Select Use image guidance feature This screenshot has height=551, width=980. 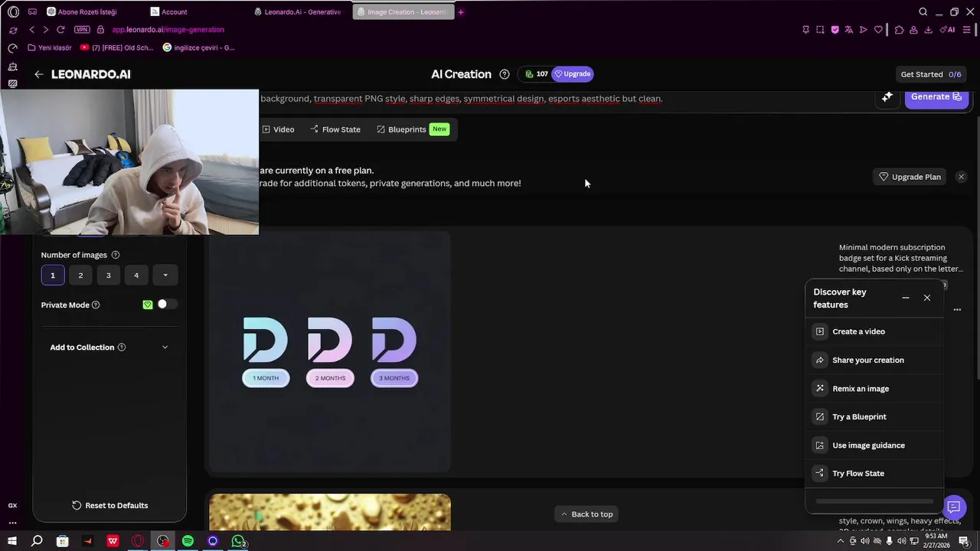[x=874, y=445]
